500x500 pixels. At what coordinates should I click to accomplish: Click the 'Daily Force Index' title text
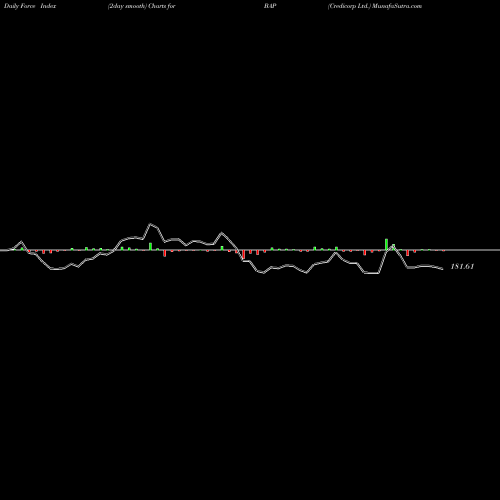tap(30, 6)
